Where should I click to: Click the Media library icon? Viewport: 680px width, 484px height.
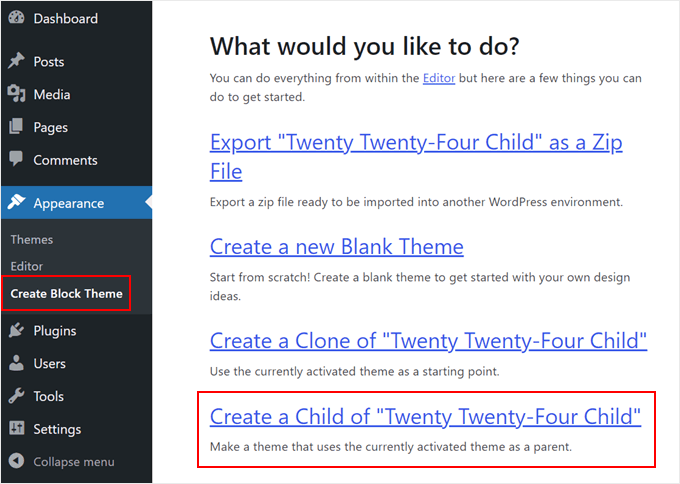tap(16, 95)
